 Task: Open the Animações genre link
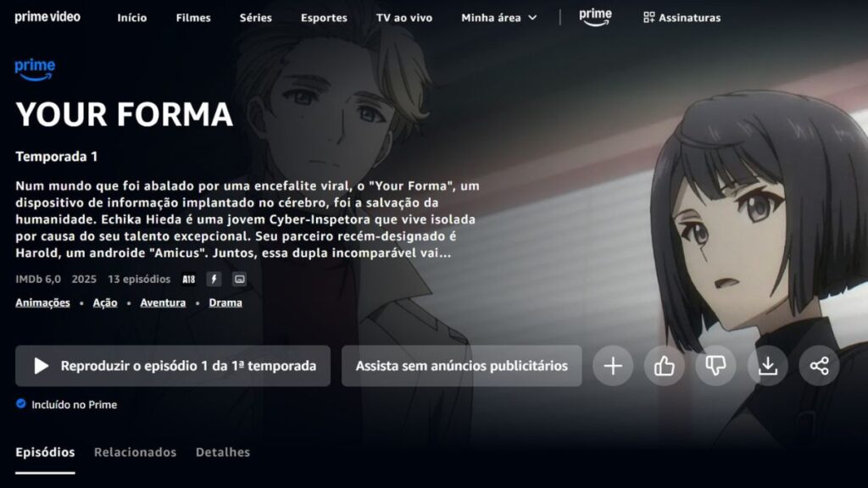tap(42, 302)
